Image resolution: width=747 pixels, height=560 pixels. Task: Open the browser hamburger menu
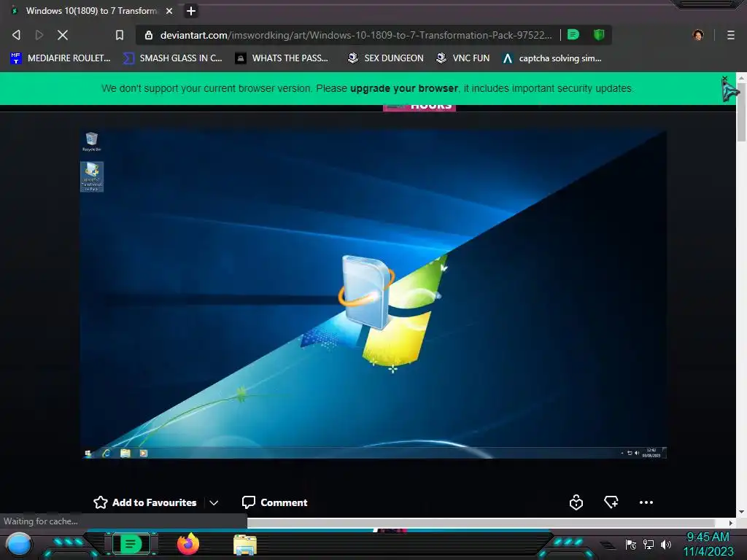tap(731, 35)
